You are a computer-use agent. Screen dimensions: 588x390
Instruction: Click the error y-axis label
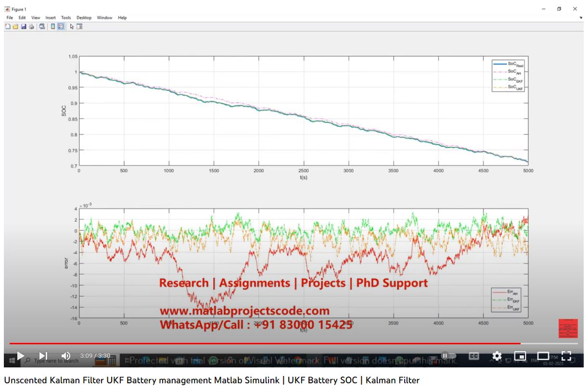click(x=67, y=263)
